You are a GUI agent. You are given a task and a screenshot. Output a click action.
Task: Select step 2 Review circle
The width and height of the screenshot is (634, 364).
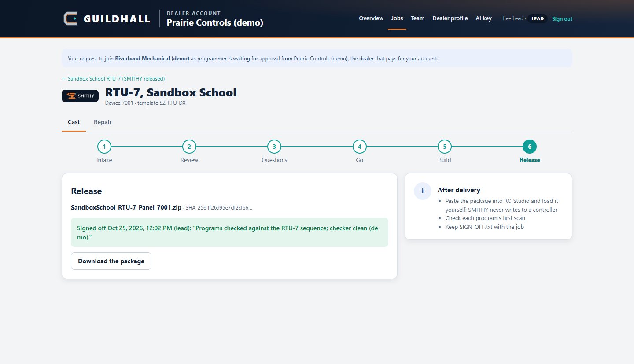(189, 147)
